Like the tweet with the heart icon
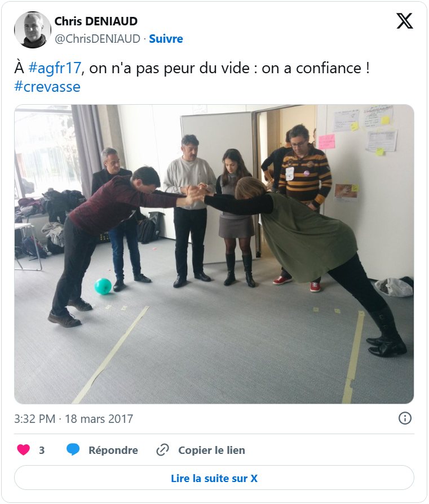This screenshot has height=504, width=429. (23, 450)
